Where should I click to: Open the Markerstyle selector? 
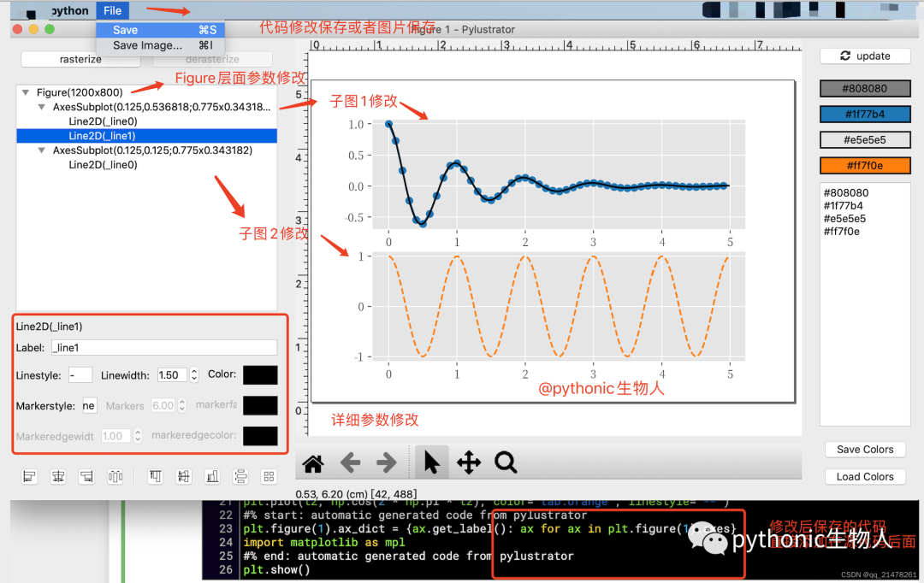click(89, 406)
